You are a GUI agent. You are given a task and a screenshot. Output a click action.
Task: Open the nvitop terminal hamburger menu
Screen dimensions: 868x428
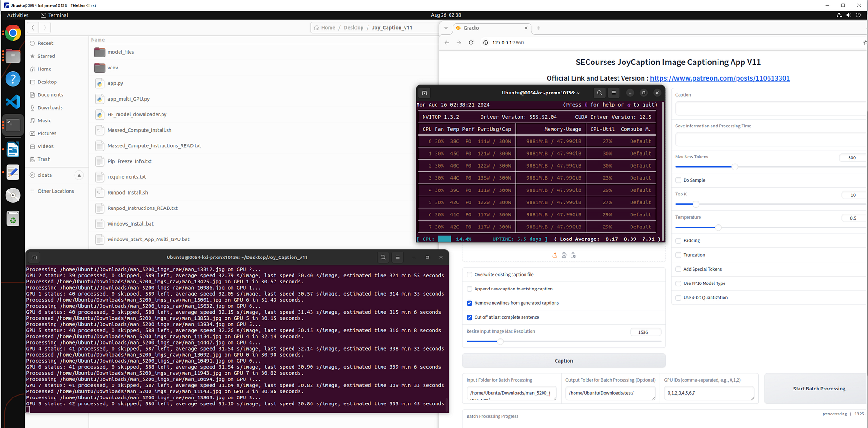coord(614,93)
